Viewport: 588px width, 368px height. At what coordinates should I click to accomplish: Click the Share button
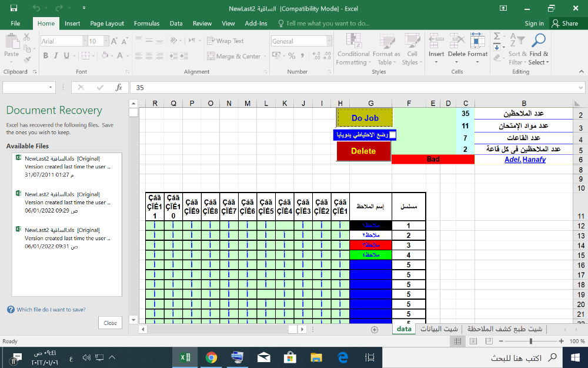[x=566, y=24]
